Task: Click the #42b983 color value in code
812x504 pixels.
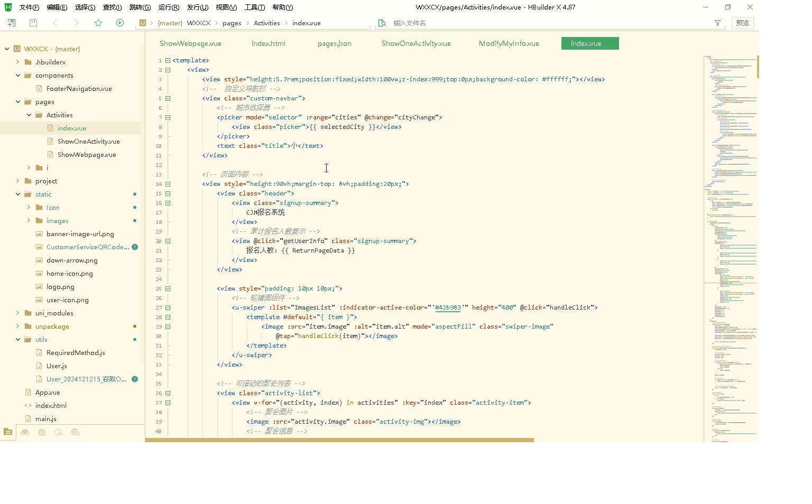Action: (448, 307)
